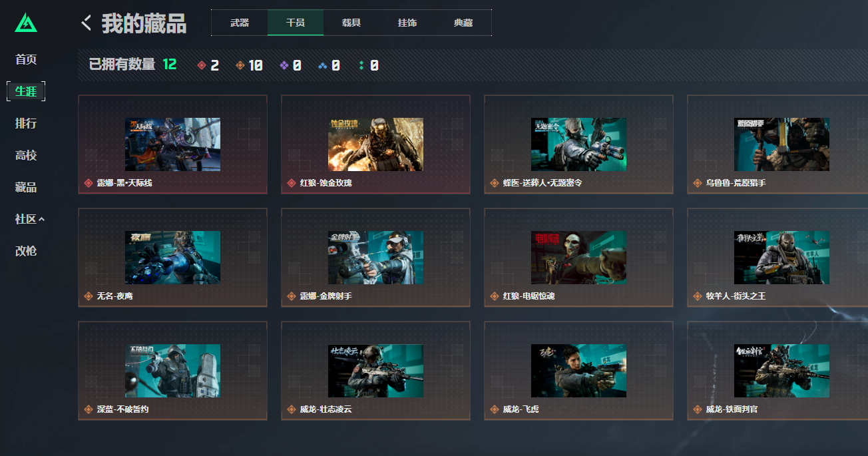Viewport: 868px width, 456px height.
Task: Click the 红狼-蚀金玫瑰 name label
Action: [325, 183]
